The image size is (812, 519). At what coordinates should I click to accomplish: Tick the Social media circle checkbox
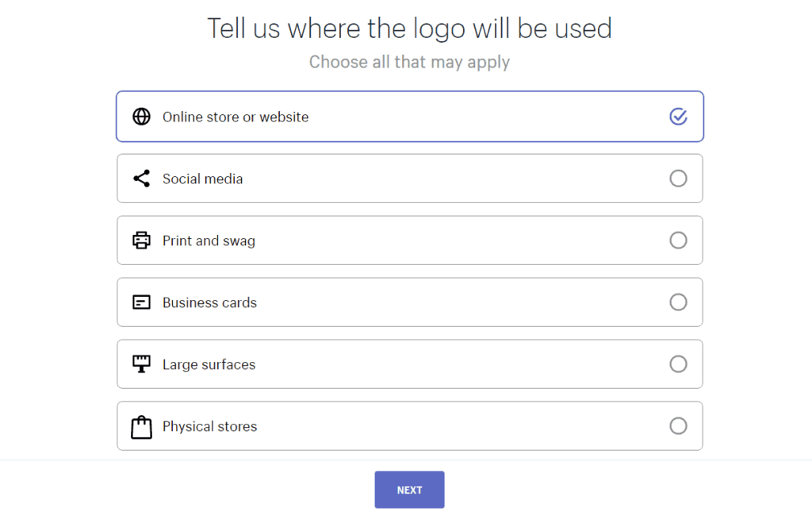679,179
